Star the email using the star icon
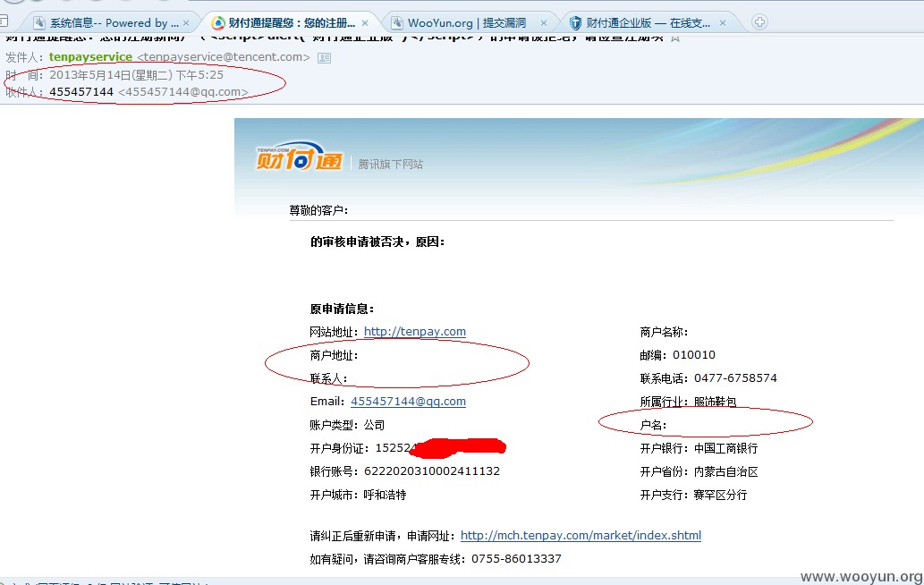The height and width of the screenshot is (585, 924). point(675,38)
